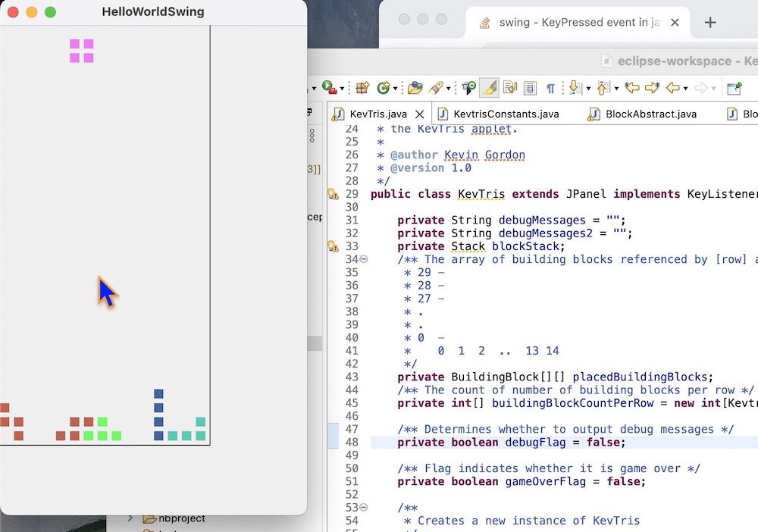The image size is (758, 532).
Task: Toggle Block Selection Mode button
Action: click(531, 88)
